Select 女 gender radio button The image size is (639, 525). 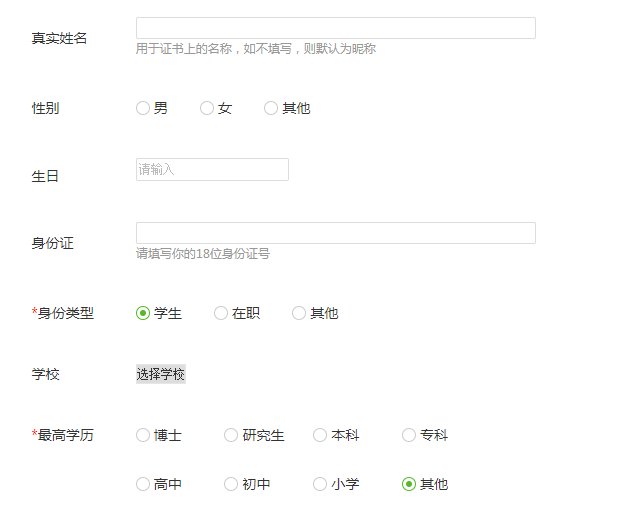click(207, 108)
